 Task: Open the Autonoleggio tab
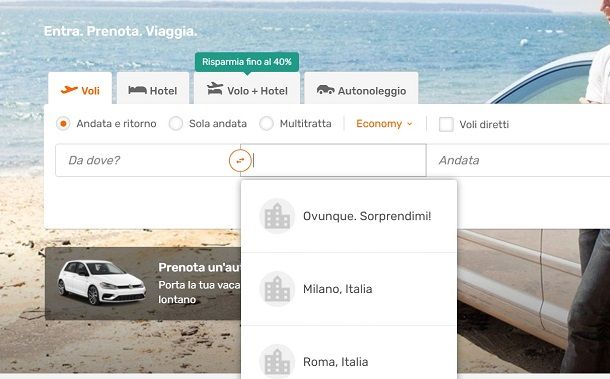361,88
